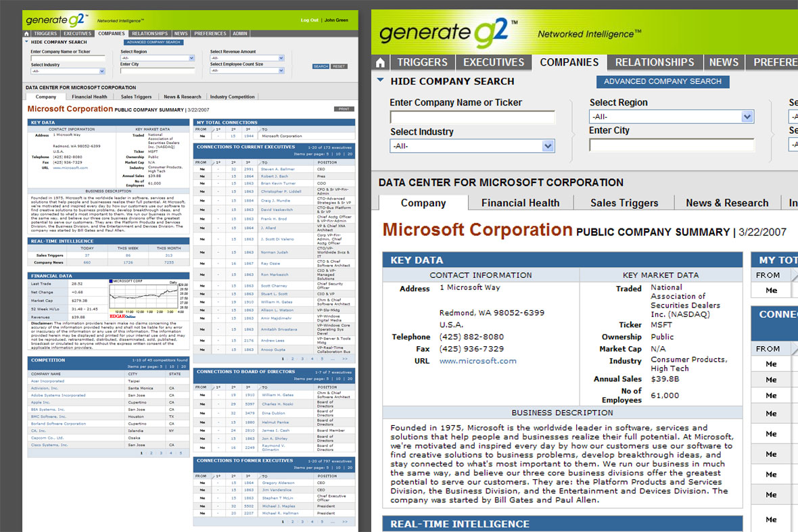Screen dimensions: 798x532
Task: Focus Company Name or Ticker field in left view
Action: pyautogui.click(x=68, y=58)
